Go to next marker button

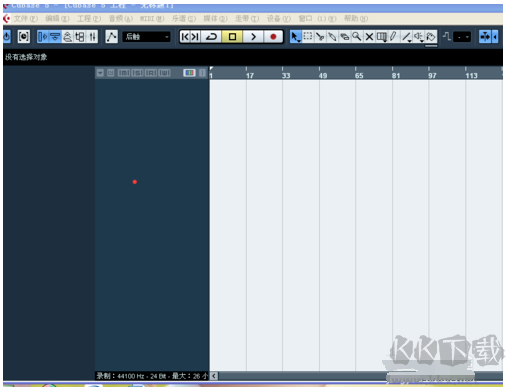(195, 37)
